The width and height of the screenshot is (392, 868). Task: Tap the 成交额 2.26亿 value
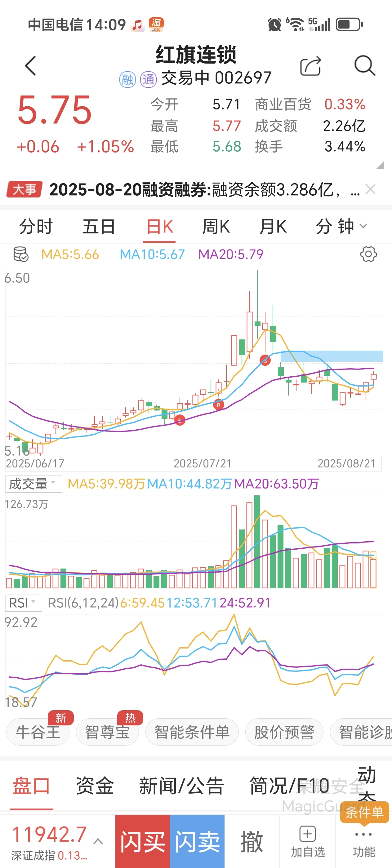tap(344, 126)
